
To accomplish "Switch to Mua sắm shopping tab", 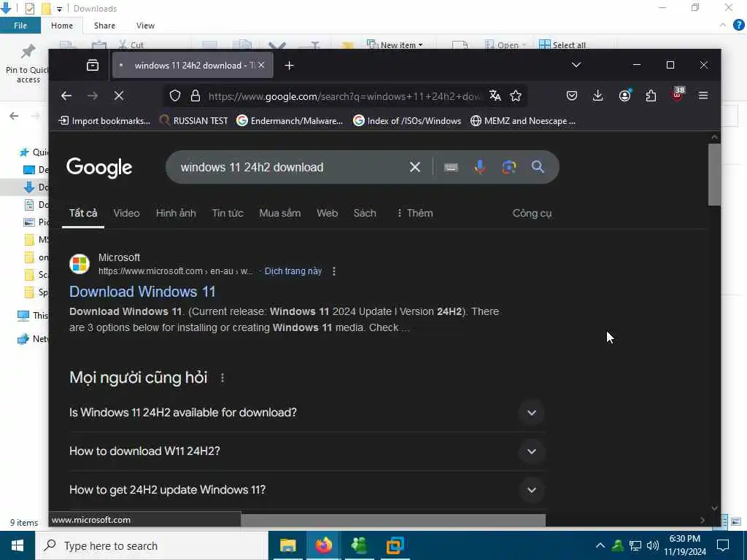I will click(x=279, y=214).
